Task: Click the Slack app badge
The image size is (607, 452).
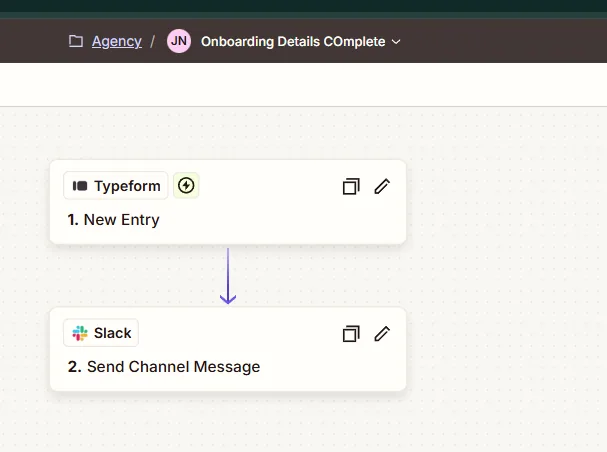Action: (x=101, y=333)
